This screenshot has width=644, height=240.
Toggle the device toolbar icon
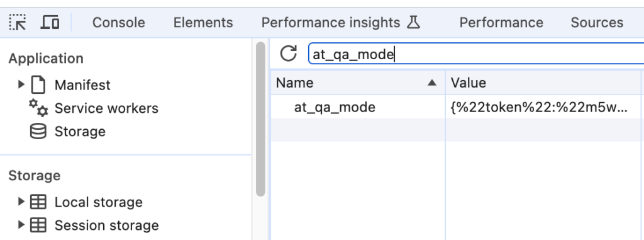click(50, 22)
